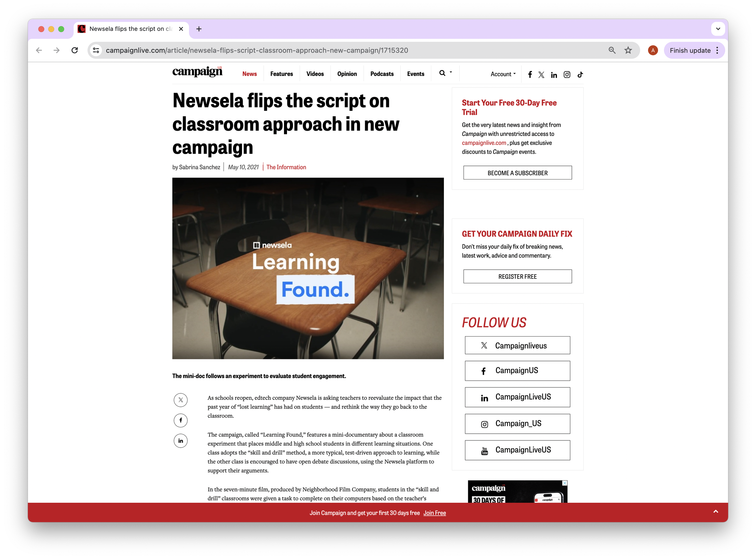The image size is (756, 559).
Task: Click the Join Free link in banner
Action: coord(435,513)
